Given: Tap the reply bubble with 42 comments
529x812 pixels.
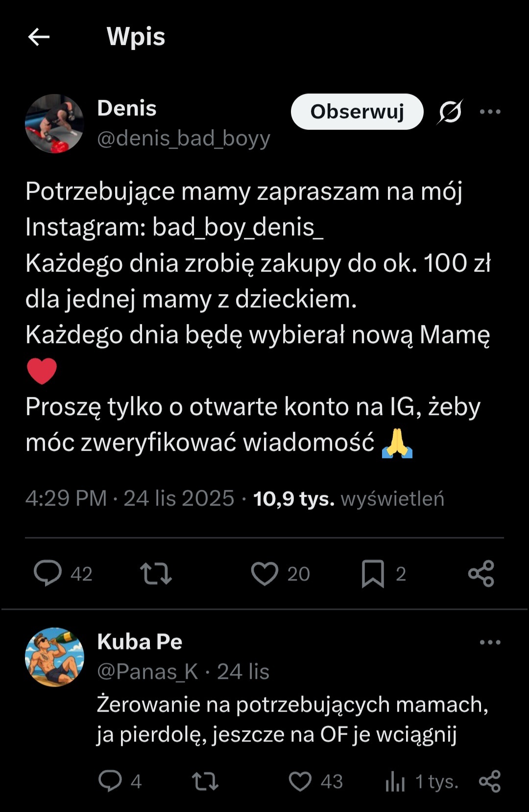Looking at the screenshot, I should click(x=48, y=573).
